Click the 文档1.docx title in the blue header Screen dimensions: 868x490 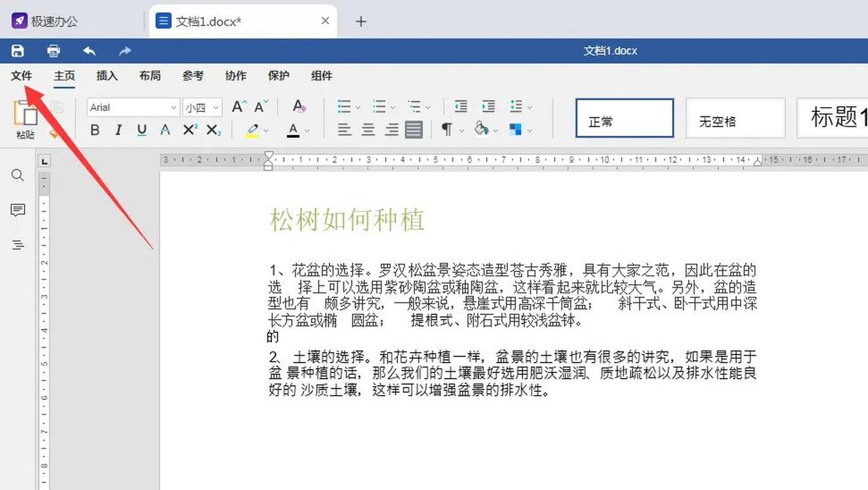click(610, 51)
